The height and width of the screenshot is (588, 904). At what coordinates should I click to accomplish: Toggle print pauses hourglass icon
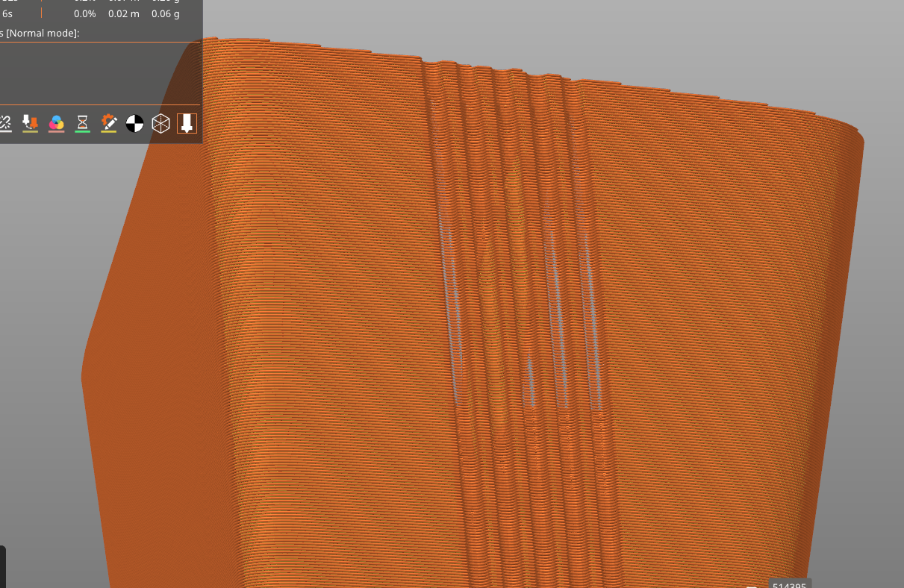coord(82,123)
